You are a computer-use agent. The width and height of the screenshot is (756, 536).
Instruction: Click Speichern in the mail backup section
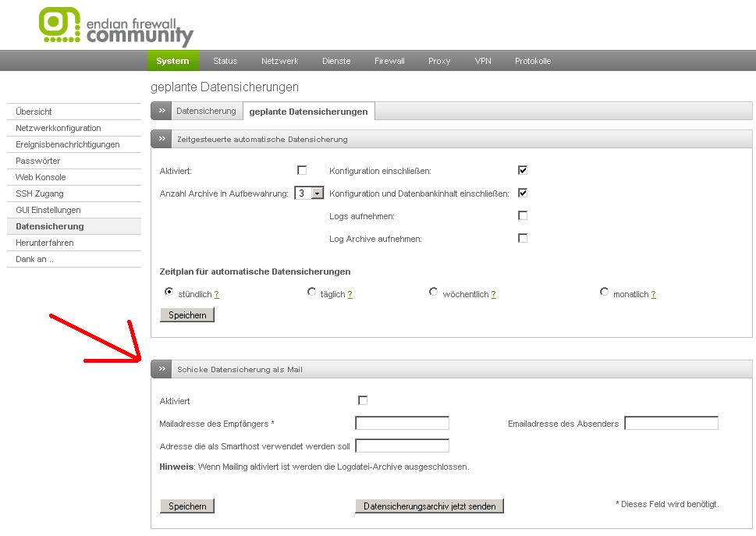coord(187,506)
